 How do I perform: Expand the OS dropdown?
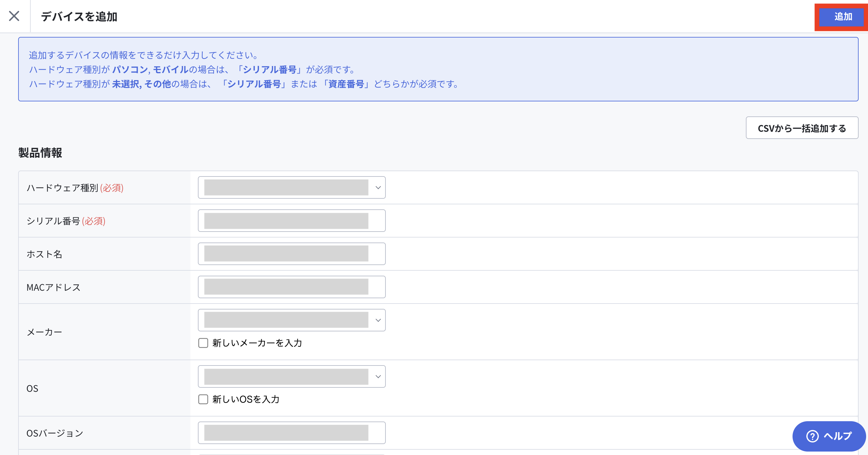coord(292,376)
